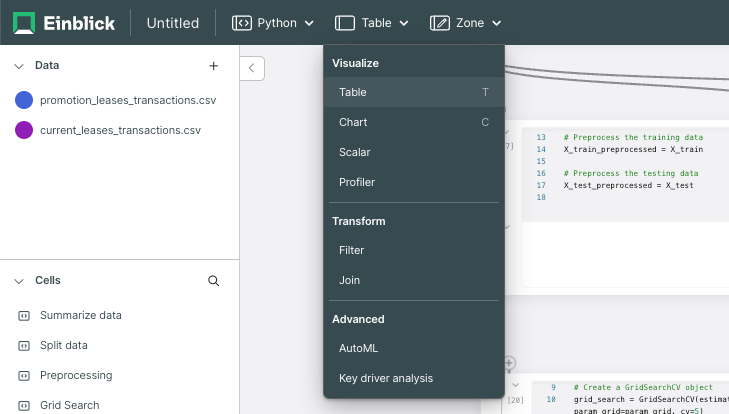Image resolution: width=729 pixels, height=414 pixels.
Task: Select promotion_leases_transactions.csv dataset
Action: [128, 100]
